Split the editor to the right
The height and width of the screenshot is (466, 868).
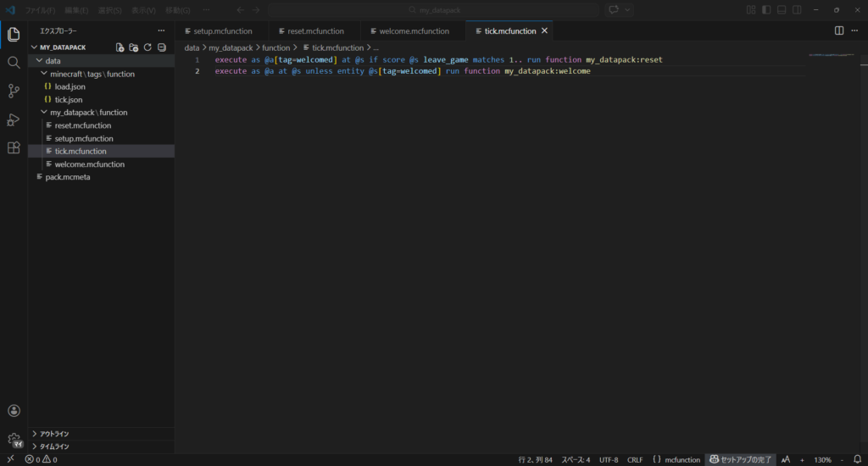839,31
